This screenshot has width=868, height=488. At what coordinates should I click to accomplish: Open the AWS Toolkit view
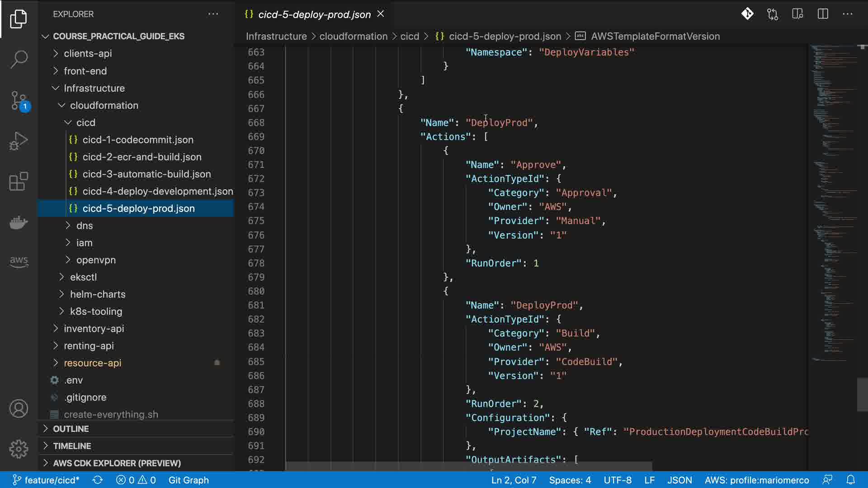[19, 261]
